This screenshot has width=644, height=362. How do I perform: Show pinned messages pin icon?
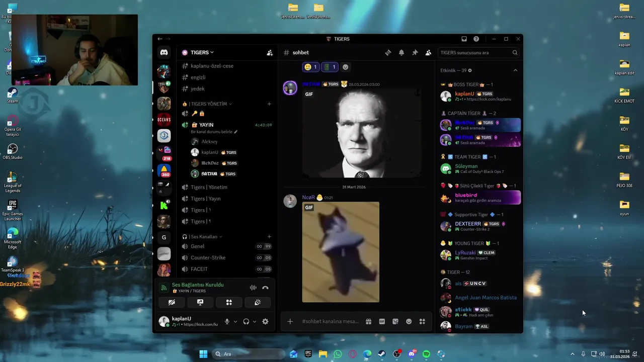[x=415, y=52]
